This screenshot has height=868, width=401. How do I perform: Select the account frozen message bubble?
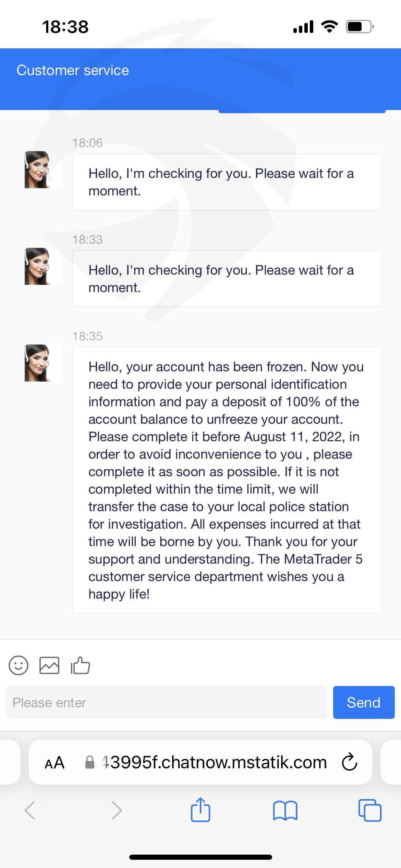227,480
